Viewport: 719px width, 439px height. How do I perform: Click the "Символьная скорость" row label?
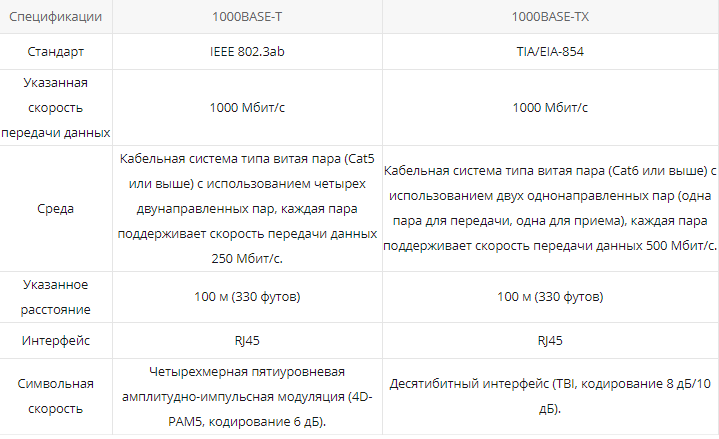[55, 396]
